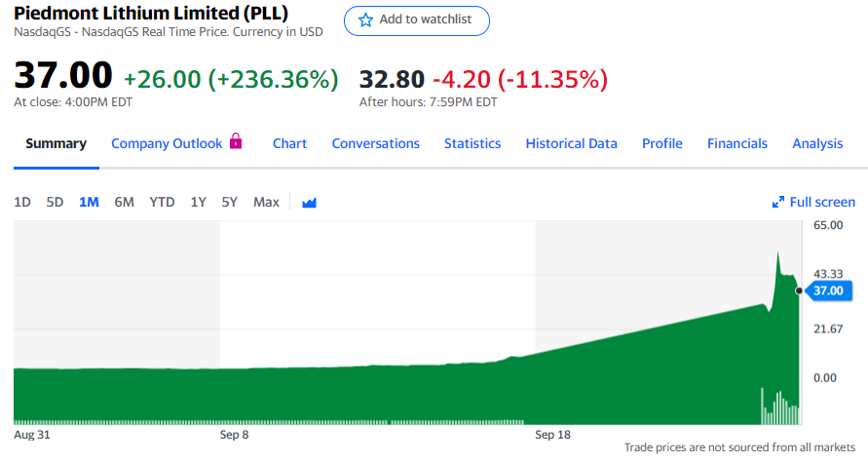This screenshot has height=463, width=868.
Task: Select the 6M time range
Action: [x=124, y=203]
